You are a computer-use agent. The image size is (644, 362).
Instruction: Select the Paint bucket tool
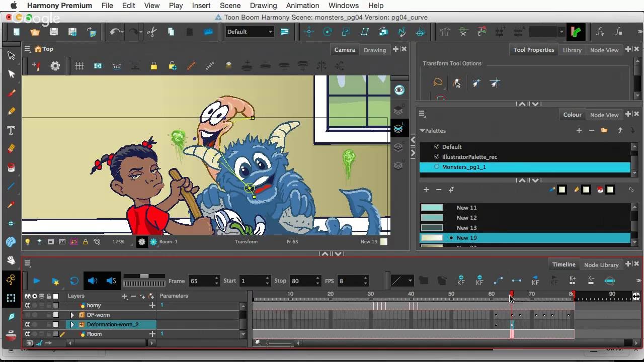pyautogui.click(x=11, y=167)
